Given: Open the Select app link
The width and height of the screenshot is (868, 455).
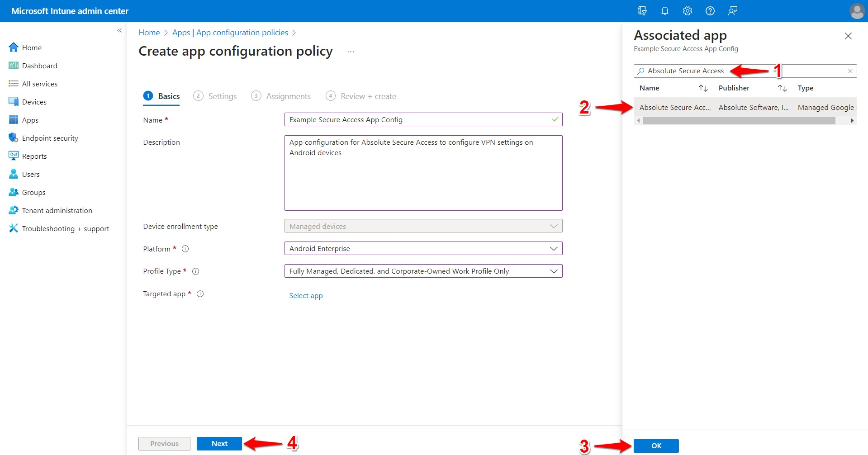Looking at the screenshot, I should point(306,295).
